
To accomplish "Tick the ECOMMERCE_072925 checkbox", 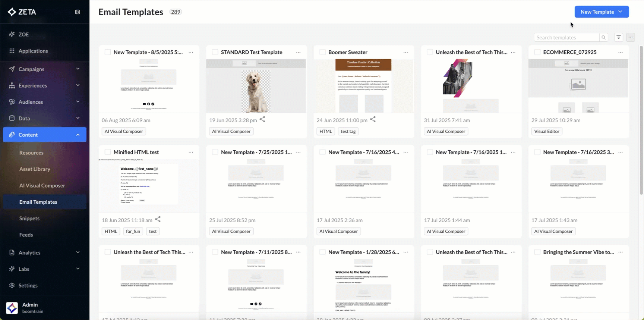I will tap(537, 52).
